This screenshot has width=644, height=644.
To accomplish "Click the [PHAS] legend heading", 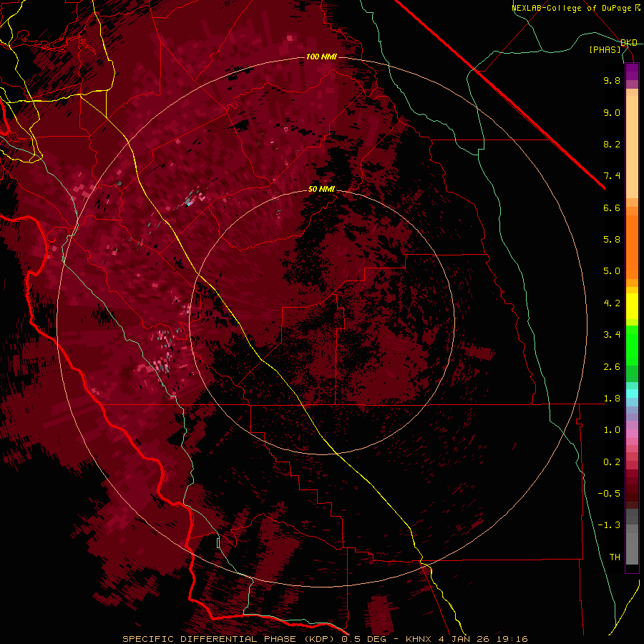I will (605, 49).
